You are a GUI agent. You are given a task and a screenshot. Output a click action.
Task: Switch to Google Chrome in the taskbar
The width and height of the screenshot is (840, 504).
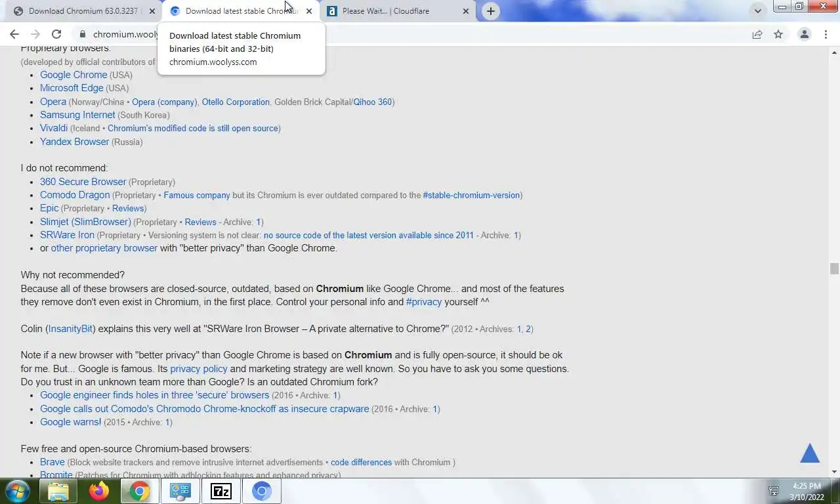[x=139, y=491]
